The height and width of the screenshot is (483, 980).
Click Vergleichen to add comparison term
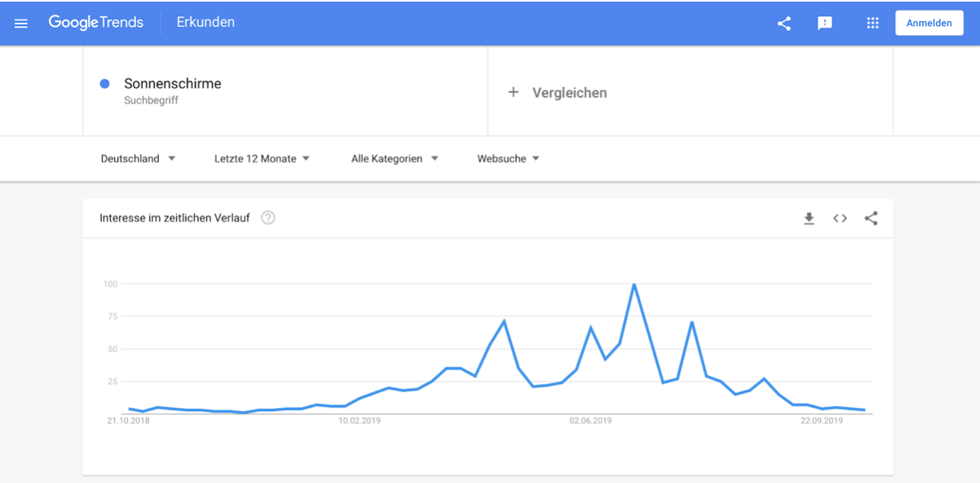pos(570,92)
